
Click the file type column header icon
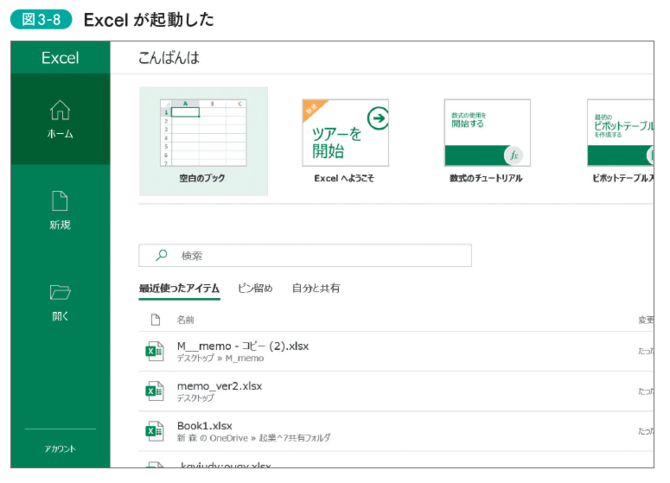tap(156, 320)
